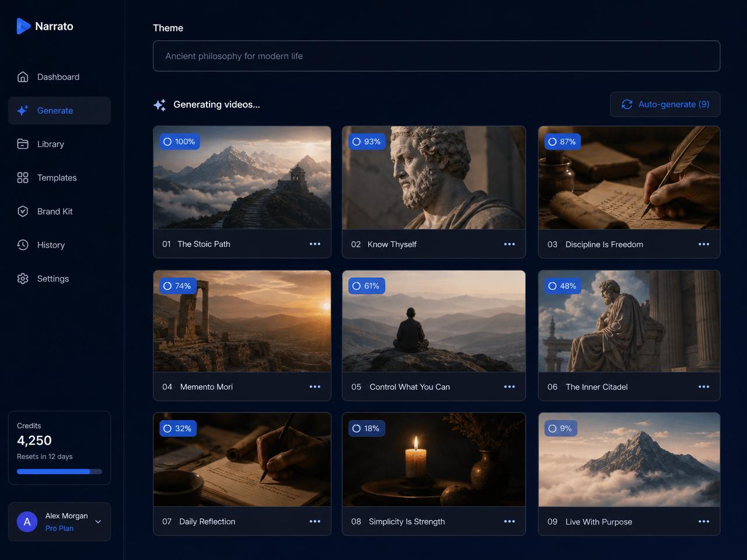Image resolution: width=747 pixels, height=560 pixels.
Task: Open more options for Live With Purpose
Action: tap(704, 521)
